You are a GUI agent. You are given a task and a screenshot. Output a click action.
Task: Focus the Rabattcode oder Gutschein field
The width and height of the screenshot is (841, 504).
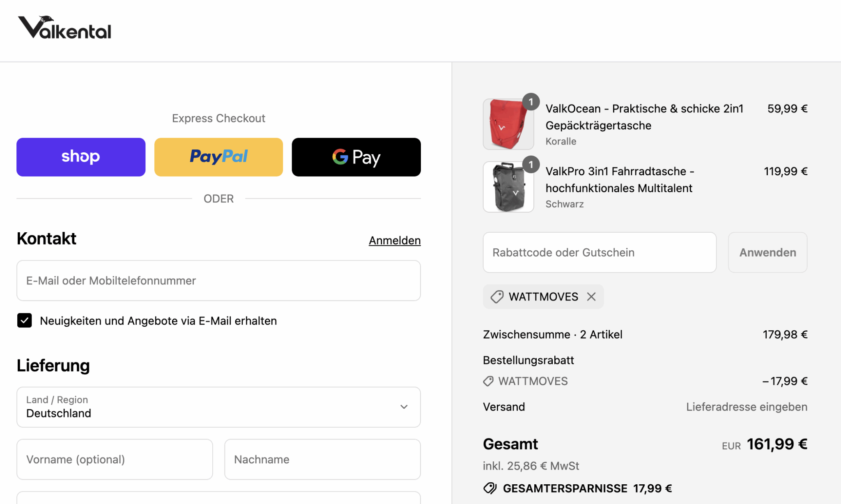[600, 252]
